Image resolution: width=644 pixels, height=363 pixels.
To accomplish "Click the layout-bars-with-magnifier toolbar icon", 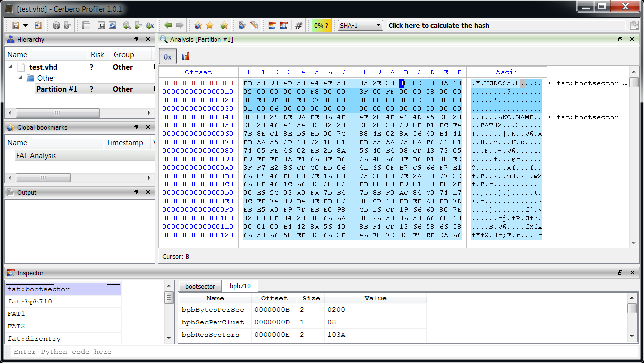I will click(284, 25).
